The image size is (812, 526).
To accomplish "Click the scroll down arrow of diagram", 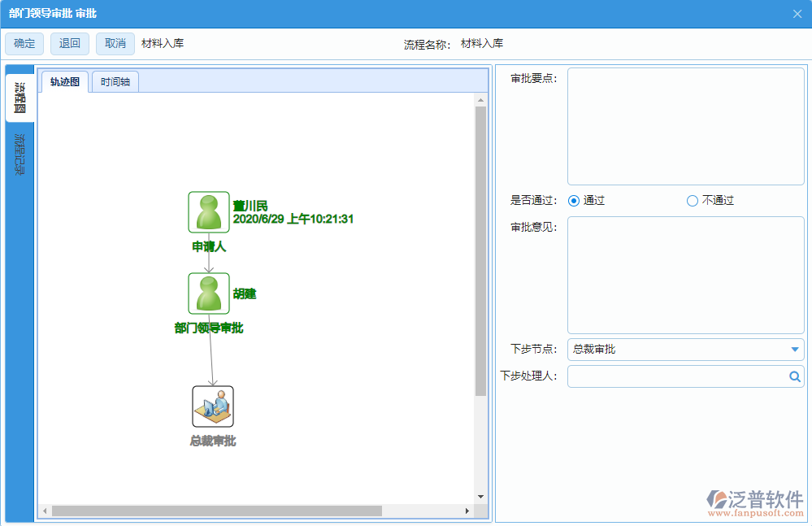I will tap(480, 497).
